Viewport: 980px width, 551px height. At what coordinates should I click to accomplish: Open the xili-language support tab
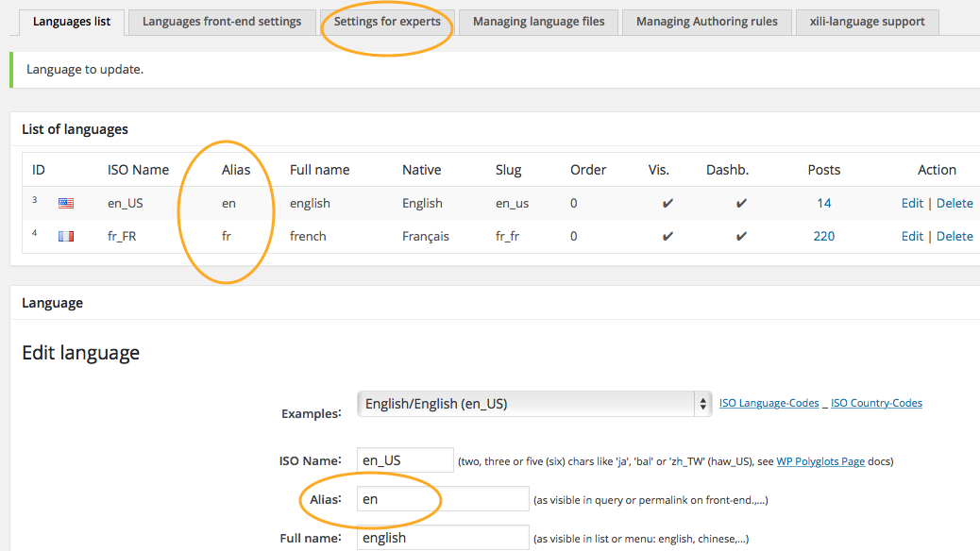[867, 21]
